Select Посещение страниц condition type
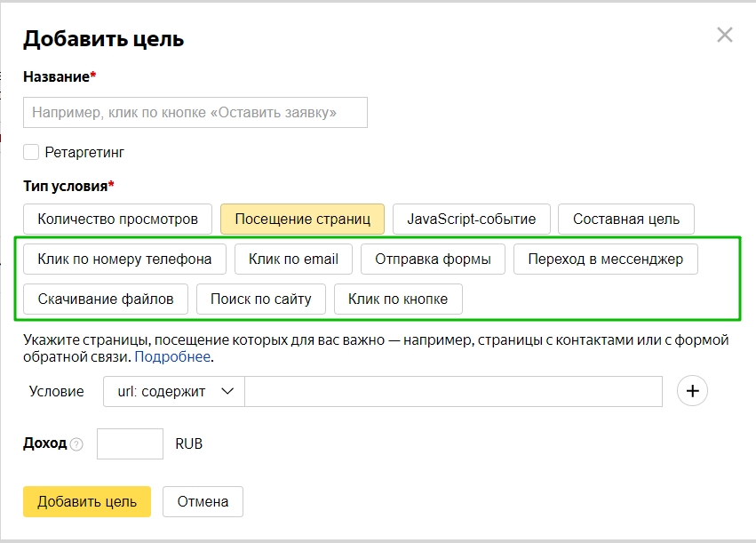The width and height of the screenshot is (756, 543). tap(302, 219)
